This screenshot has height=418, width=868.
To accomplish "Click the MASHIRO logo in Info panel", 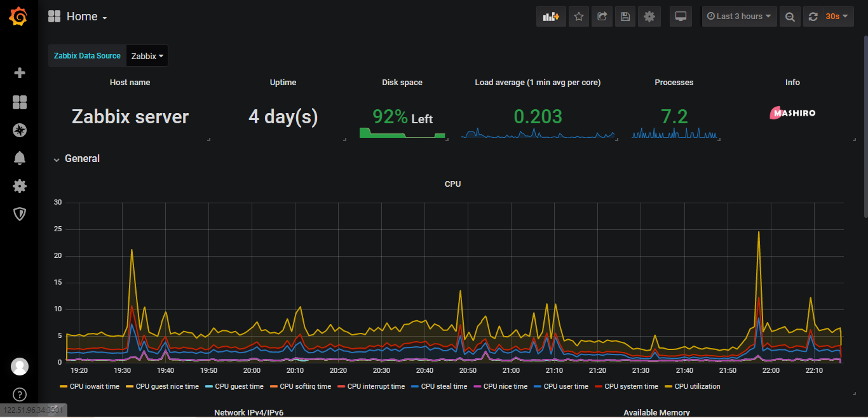I will pyautogui.click(x=792, y=113).
